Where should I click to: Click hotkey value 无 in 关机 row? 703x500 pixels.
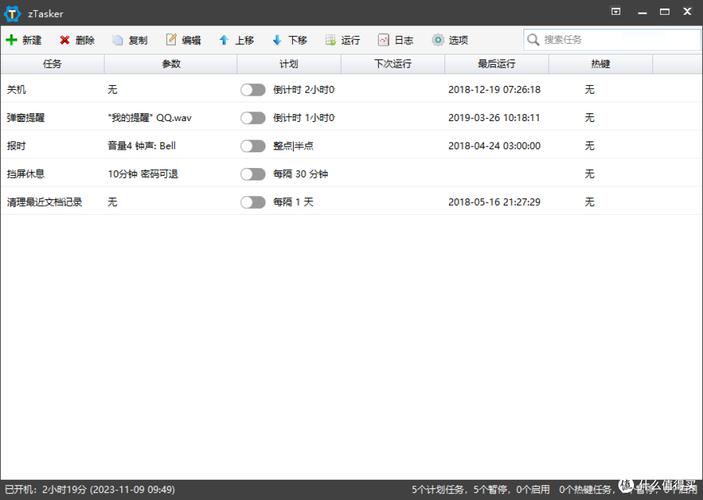pos(590,90)
